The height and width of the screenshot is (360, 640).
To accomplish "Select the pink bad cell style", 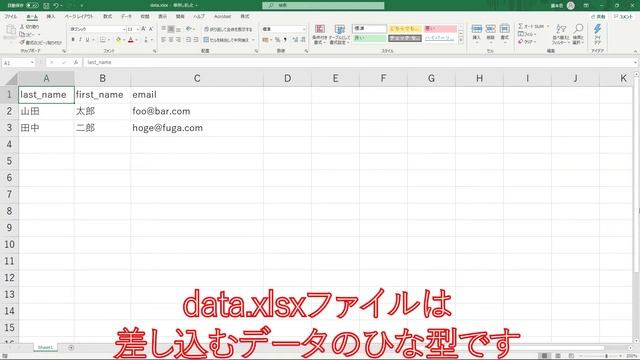I will click(x=440, y=29).
